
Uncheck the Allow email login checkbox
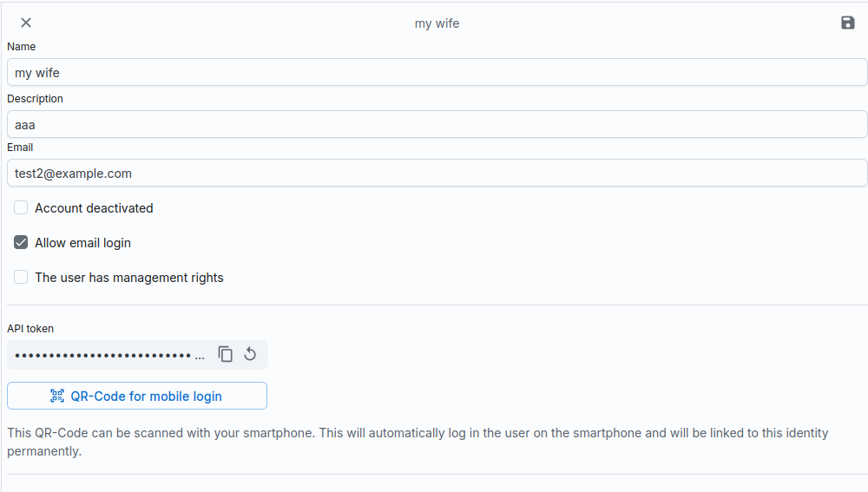point(21,242)
